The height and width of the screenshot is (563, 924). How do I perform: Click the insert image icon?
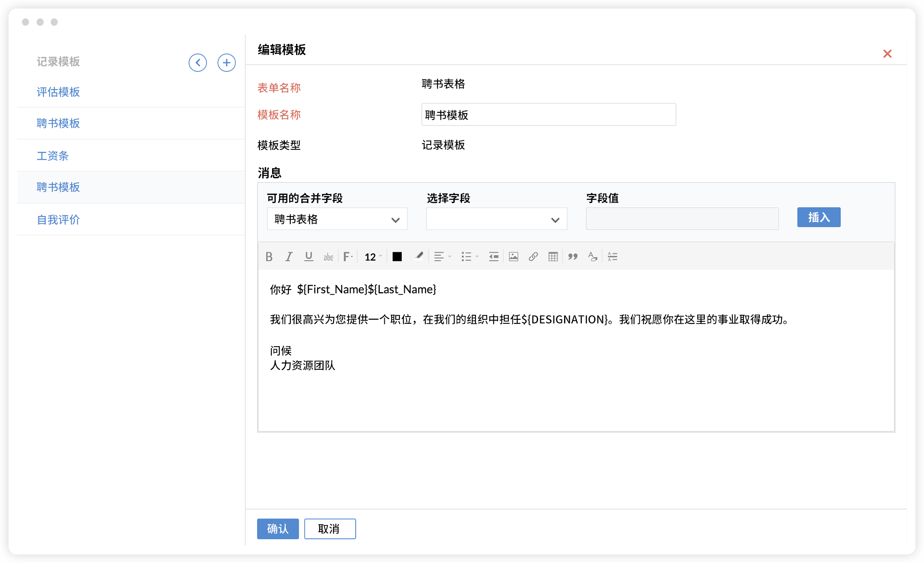coord(514,257)
